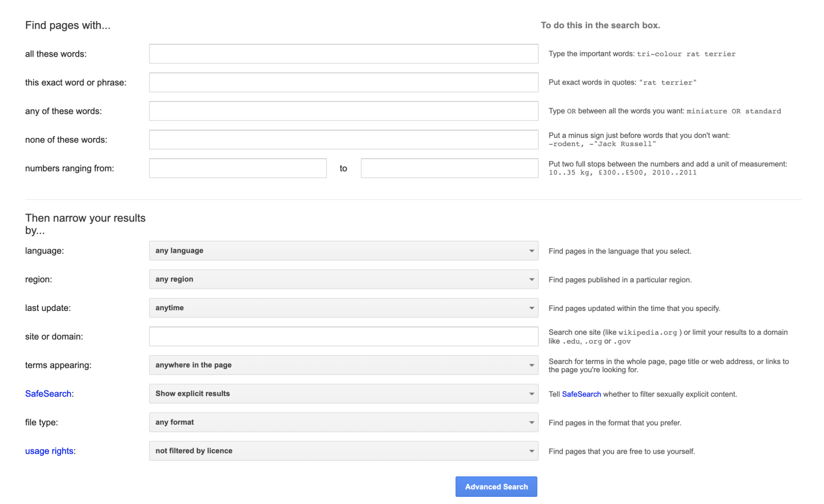Image resolution: width=824 pixels, height=504 pixels.
Task: Click the 'any of these words' input
Action: pyautogui.click(x=344, y=111)
